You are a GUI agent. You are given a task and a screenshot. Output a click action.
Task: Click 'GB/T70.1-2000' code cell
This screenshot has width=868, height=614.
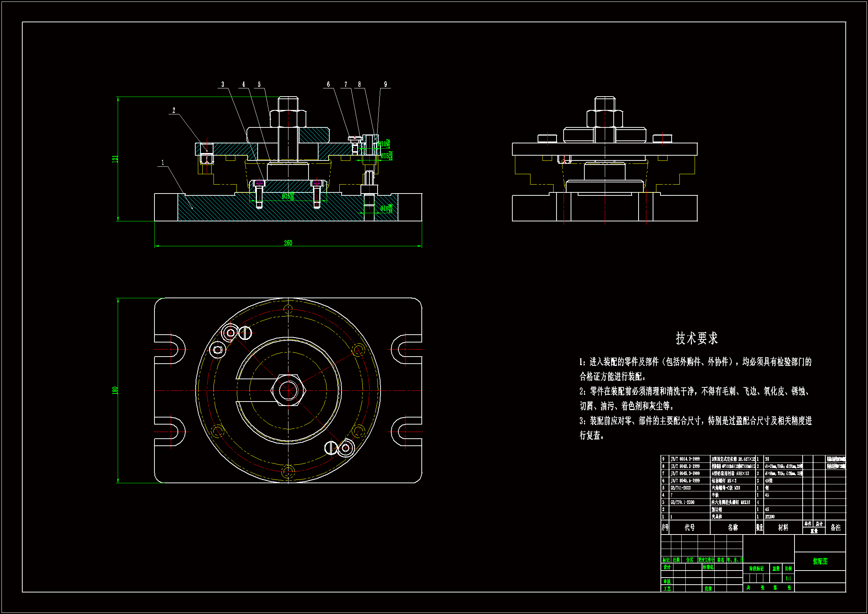pyautogui.click(x=682, y=503)
